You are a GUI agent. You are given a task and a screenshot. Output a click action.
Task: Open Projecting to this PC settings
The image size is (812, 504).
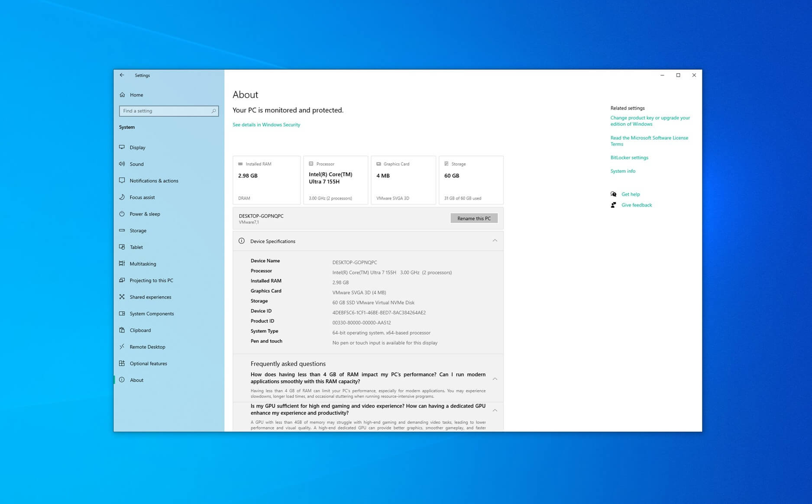pyautogui.click(x=123, y=280)
